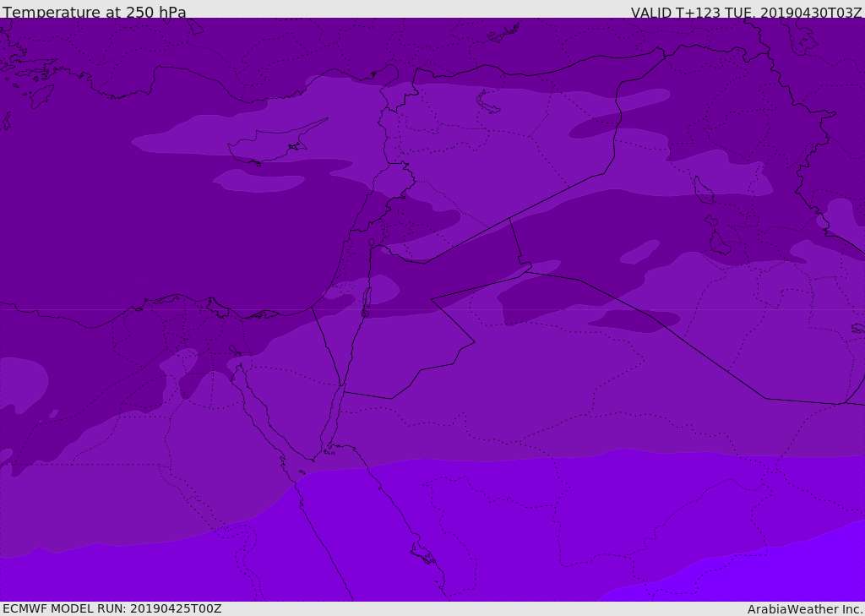Click the Dead Sea outline
865x616 pixels.
pyautogui.click(x=366, y=301)
